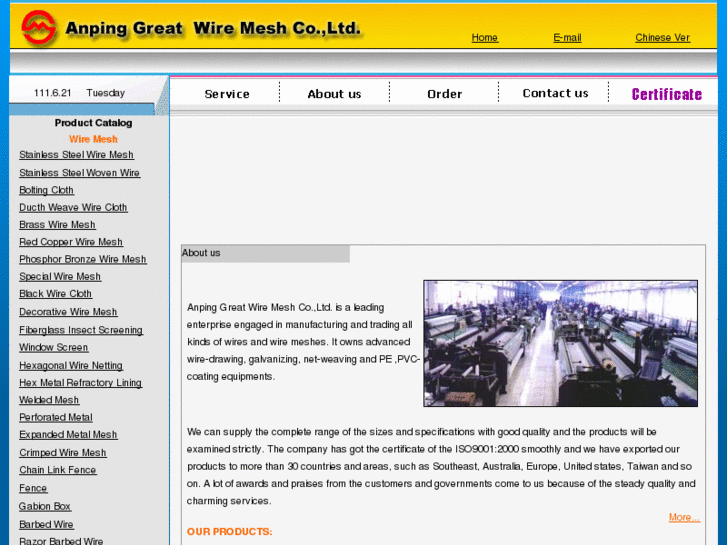Open Decorative Wire Mesh link
This screenshot has height=545, width=727.
[68, 312]
